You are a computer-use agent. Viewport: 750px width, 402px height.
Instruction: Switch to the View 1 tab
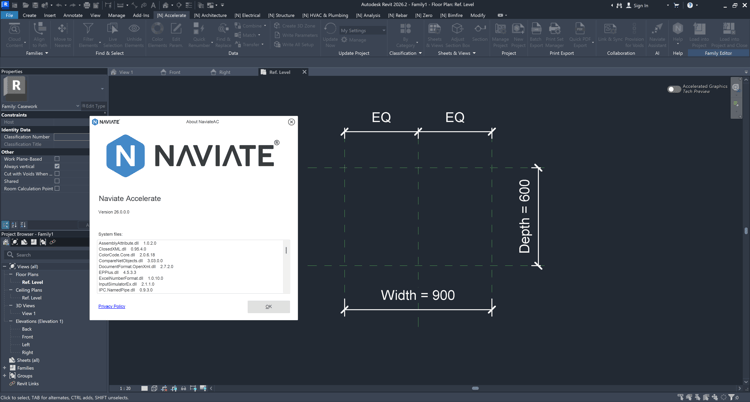(126, 72)
